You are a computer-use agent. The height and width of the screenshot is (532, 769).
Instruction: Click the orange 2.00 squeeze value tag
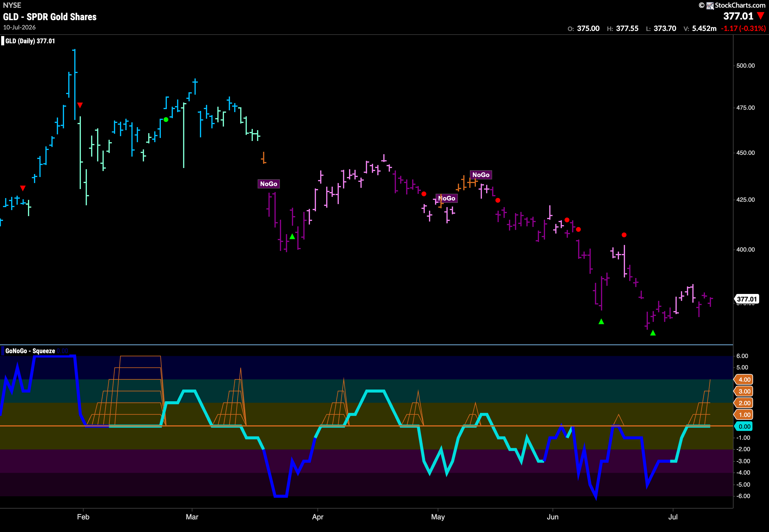744,403
